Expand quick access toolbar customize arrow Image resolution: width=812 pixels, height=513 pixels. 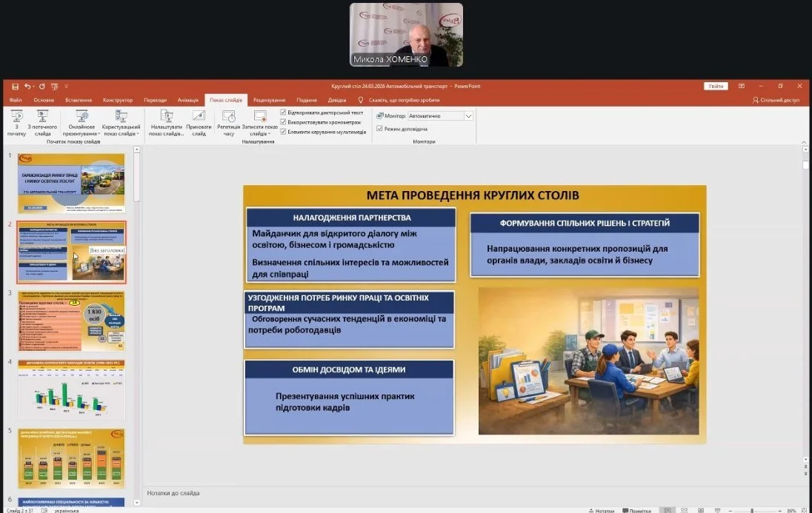click(66, 87)
